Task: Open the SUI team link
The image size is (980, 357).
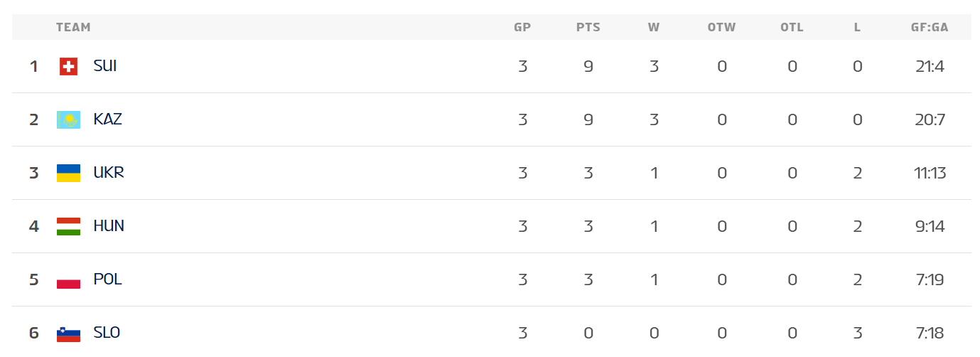Action: tap(105, 66)
